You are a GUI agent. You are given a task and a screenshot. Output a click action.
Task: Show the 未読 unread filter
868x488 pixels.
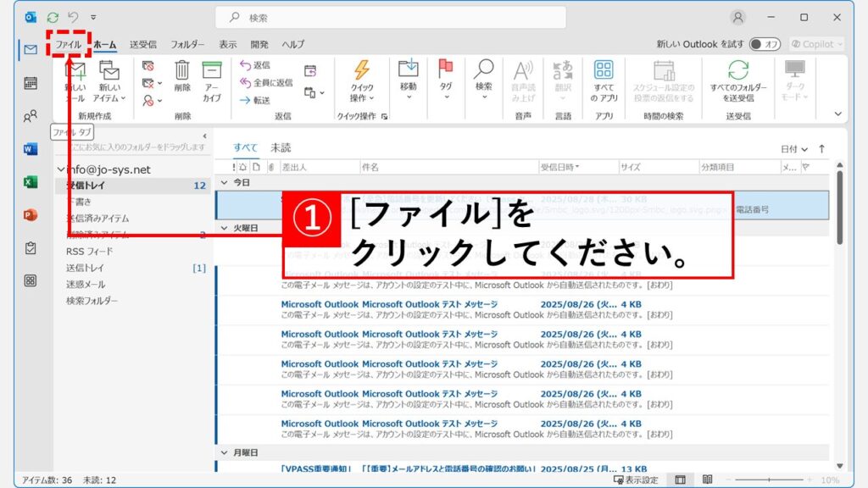pyautogui.click(x=281, y=147)
